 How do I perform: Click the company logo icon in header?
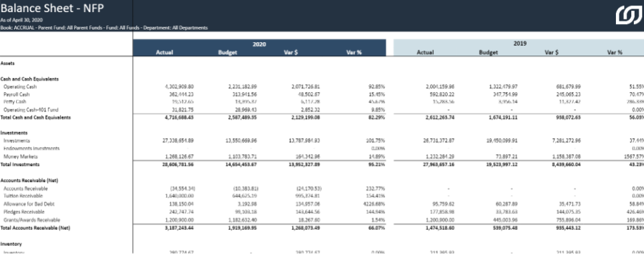point(628,15)
